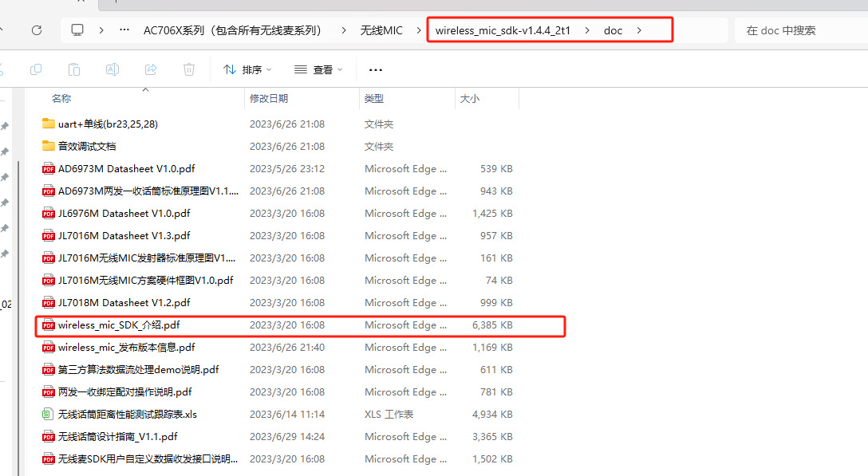Select JL7016M无线MIC方案硬件框图V1.0.pdf file name
Screen dimensions: 868x476
point(145,281)
